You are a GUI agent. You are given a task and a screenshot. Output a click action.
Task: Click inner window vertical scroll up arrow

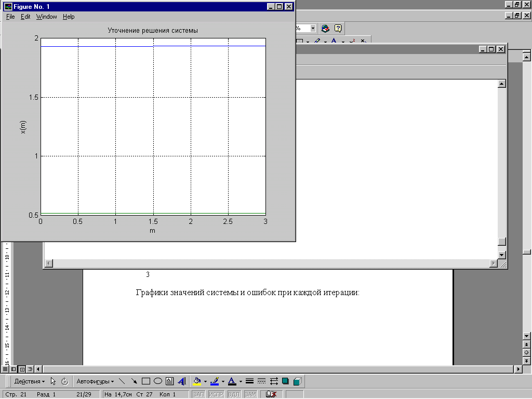[x=502, y=84]
